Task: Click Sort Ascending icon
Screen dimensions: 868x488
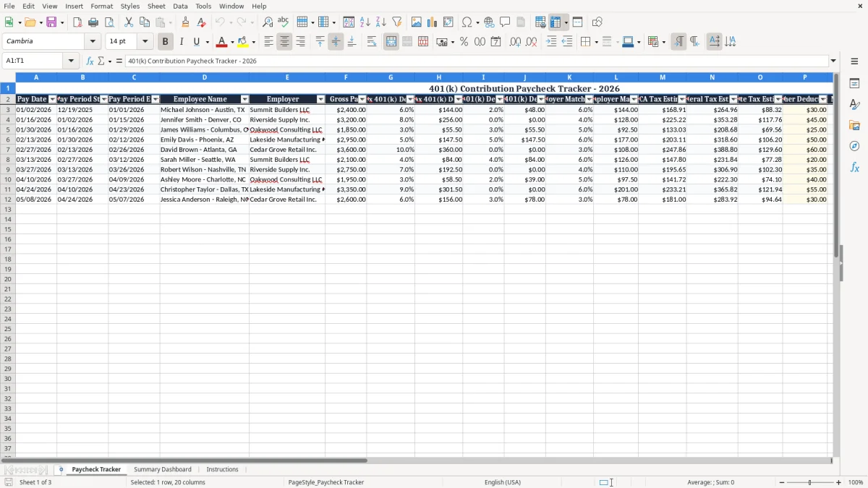Action: (365, 22)
